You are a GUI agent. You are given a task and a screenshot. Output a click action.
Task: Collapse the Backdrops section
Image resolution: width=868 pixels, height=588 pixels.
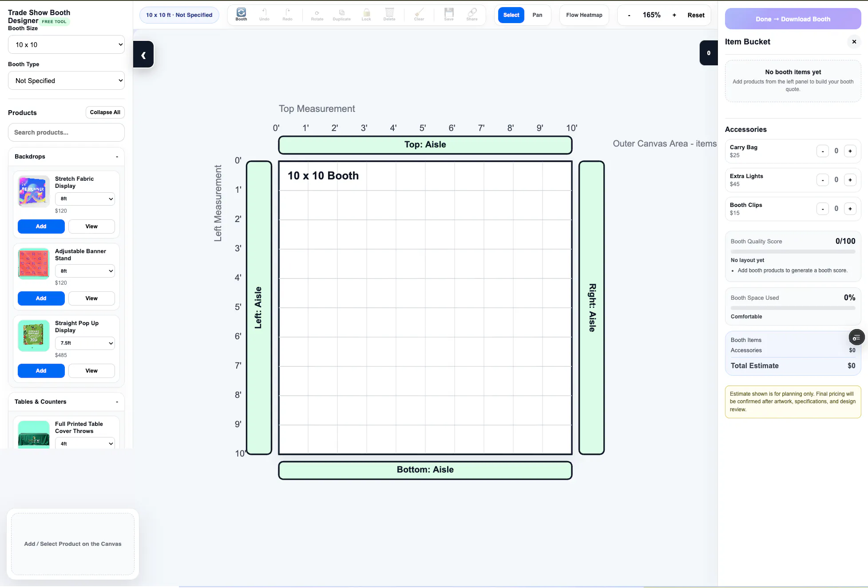[66, 156]
